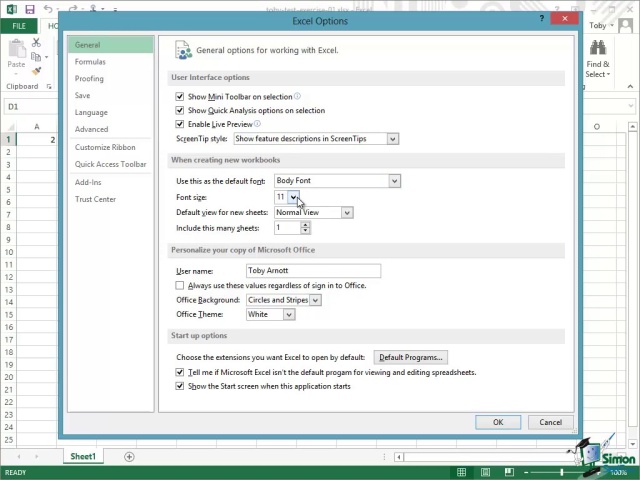Select the Sheet1 worksheet tab
This screenshot has width=640, height=480.
[x=83, y=456]
